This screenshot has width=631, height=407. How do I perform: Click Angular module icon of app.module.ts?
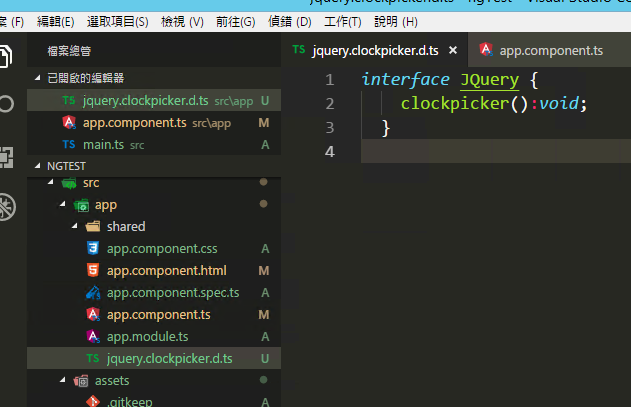[x=93, y=336]
